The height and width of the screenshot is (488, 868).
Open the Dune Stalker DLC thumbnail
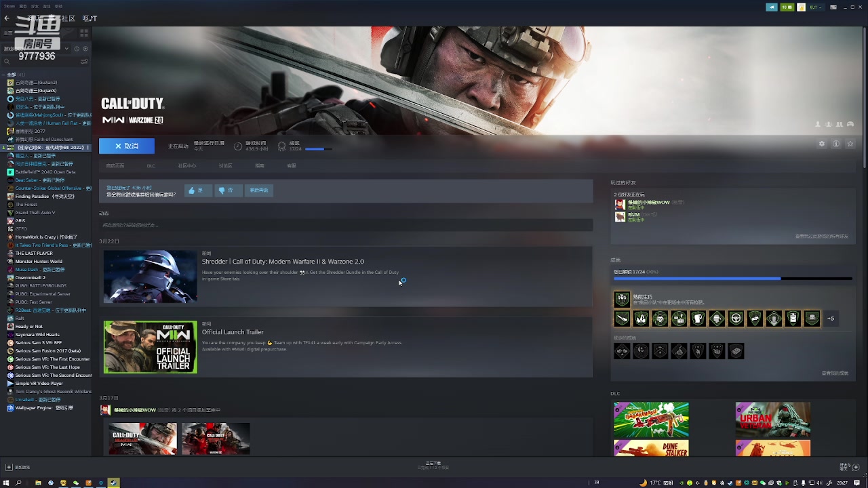[651, 448]
